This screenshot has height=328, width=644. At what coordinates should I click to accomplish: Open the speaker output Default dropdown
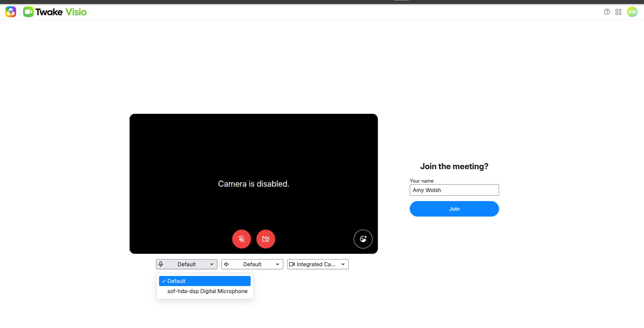252,264
